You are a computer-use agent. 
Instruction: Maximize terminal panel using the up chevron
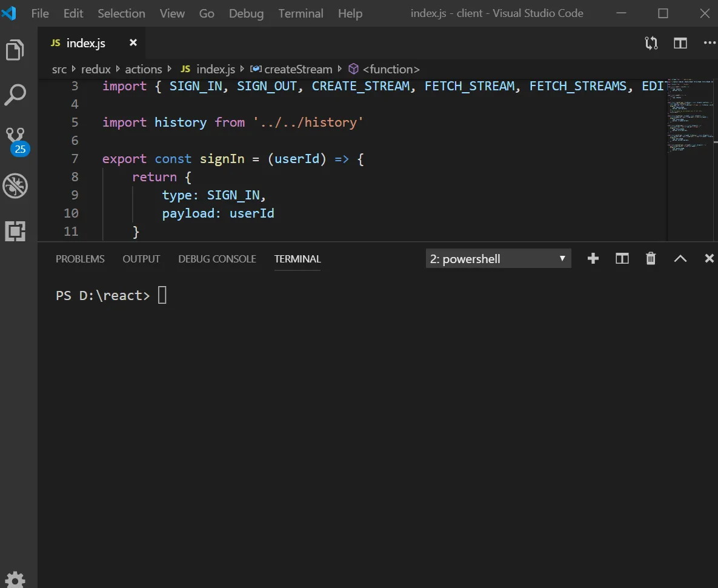[x=680, y=259]
